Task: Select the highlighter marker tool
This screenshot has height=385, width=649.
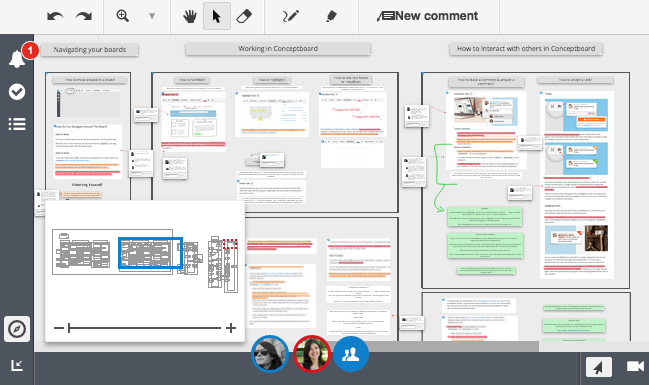Action: click(331, 16)
